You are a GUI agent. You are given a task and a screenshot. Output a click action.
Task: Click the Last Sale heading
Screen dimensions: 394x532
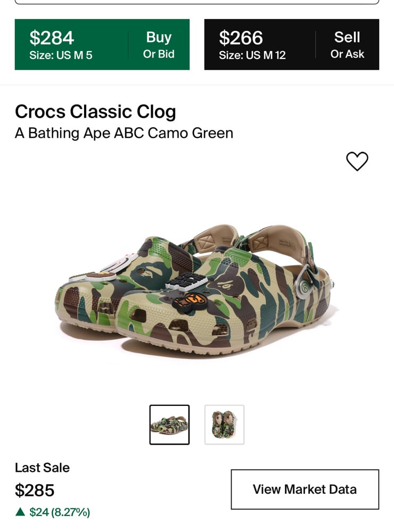click(x=42, y=468)
